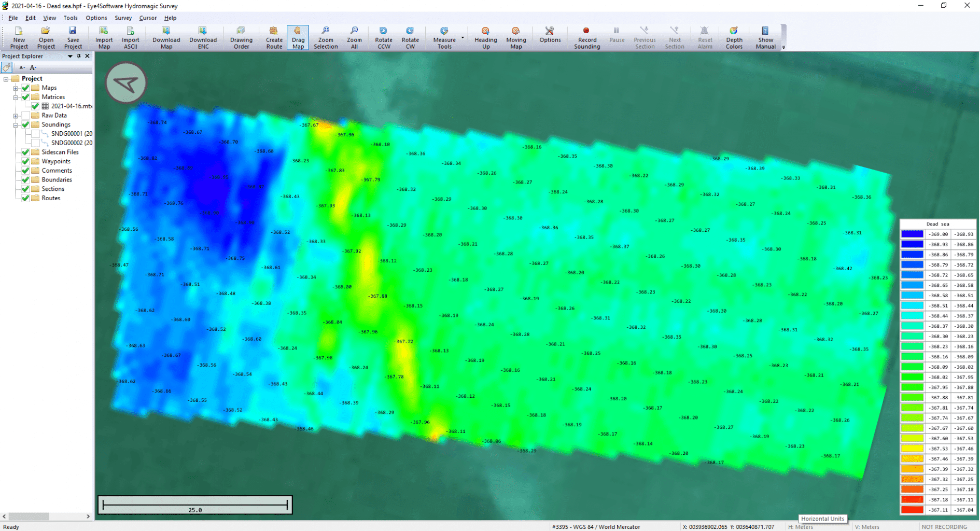Click the Import ASCII icon
Image resolution: width=980 pixels, height=531 pixels.
click(x=131, y=38)
